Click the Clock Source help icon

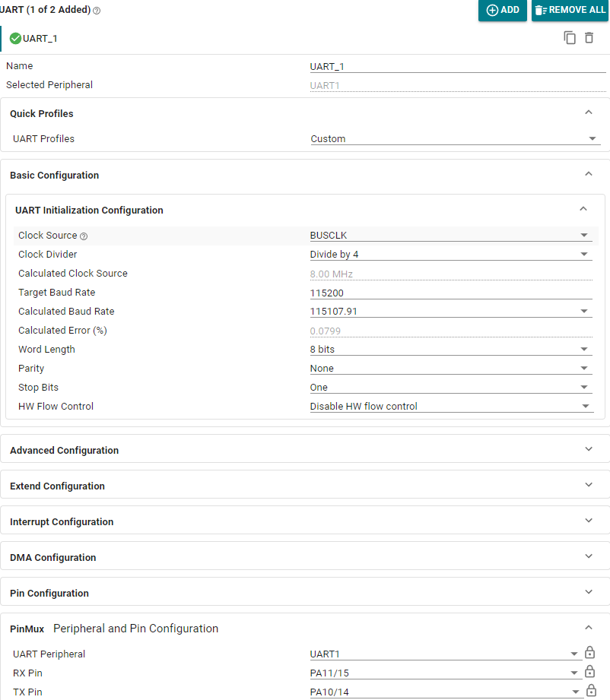(x=84, y=236)
